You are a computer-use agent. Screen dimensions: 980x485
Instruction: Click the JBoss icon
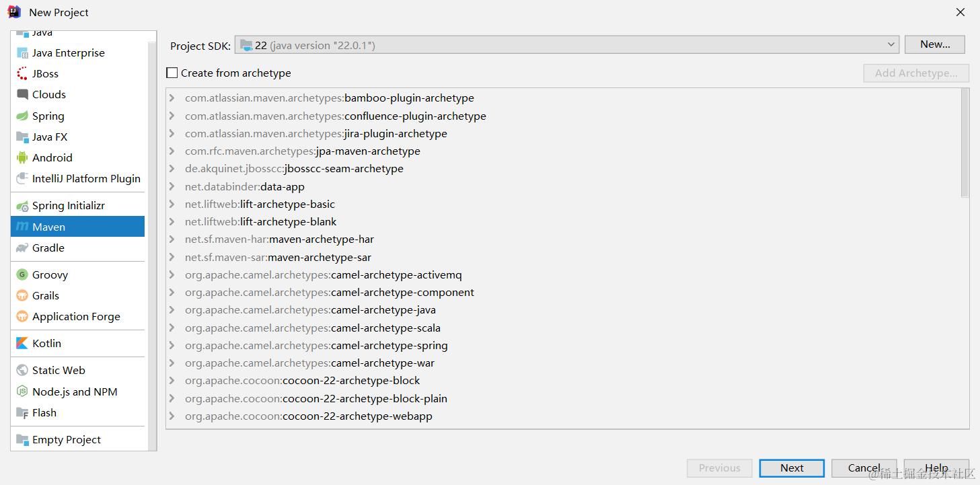coord(22,74)
